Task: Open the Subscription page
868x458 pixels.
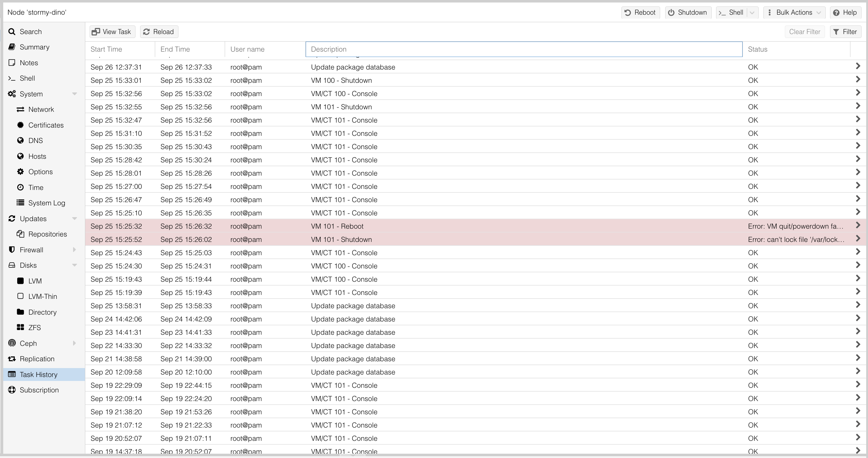Action: (39, 390)
